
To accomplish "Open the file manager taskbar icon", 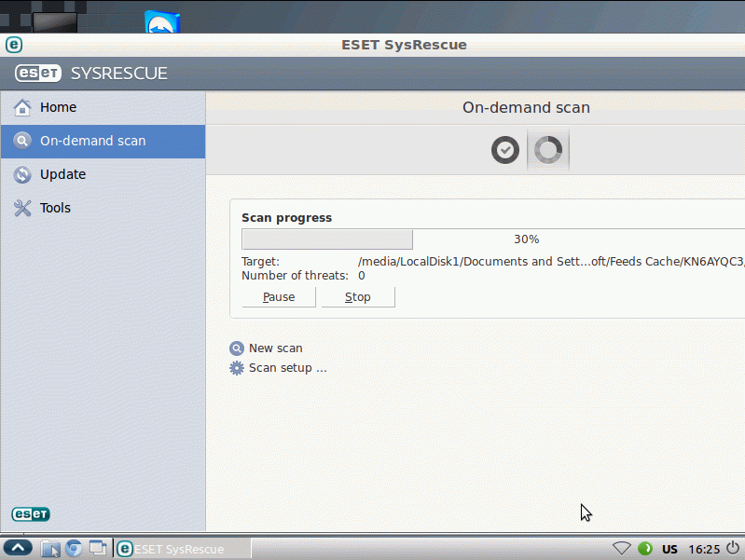I will [50, 549].
